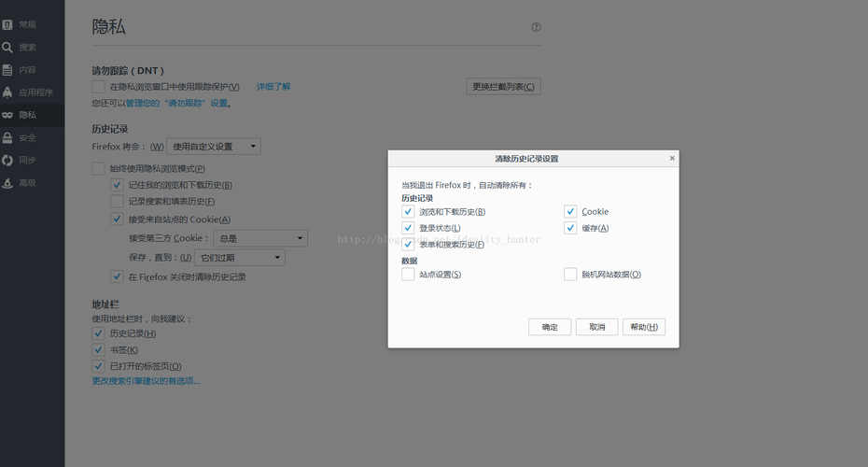Uncheck 缓存 in the dialog
This screenshot has width=868, height=467.
[x=570, y=228]
